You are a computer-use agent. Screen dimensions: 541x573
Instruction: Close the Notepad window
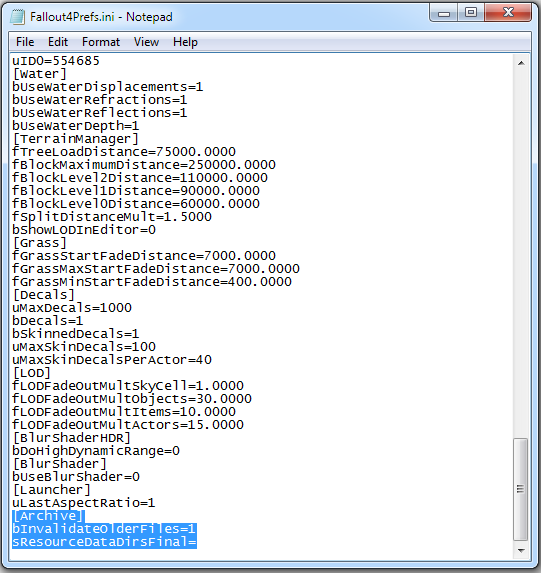pyautogui.click(x=508, y=13)
